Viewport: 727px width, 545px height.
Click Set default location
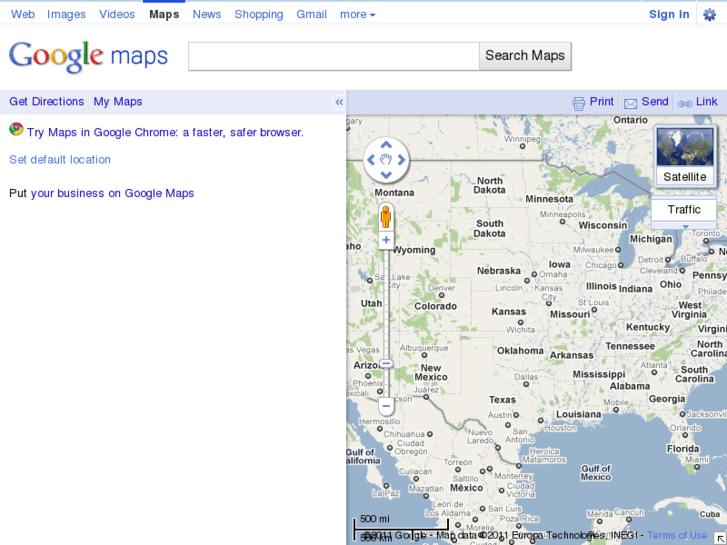click(x=60, y=160)
